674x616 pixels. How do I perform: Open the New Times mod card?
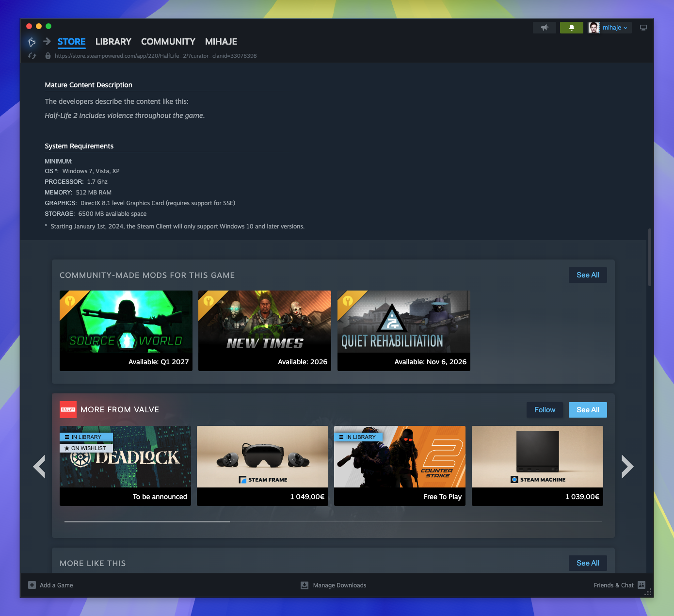(x=265, y=331)
